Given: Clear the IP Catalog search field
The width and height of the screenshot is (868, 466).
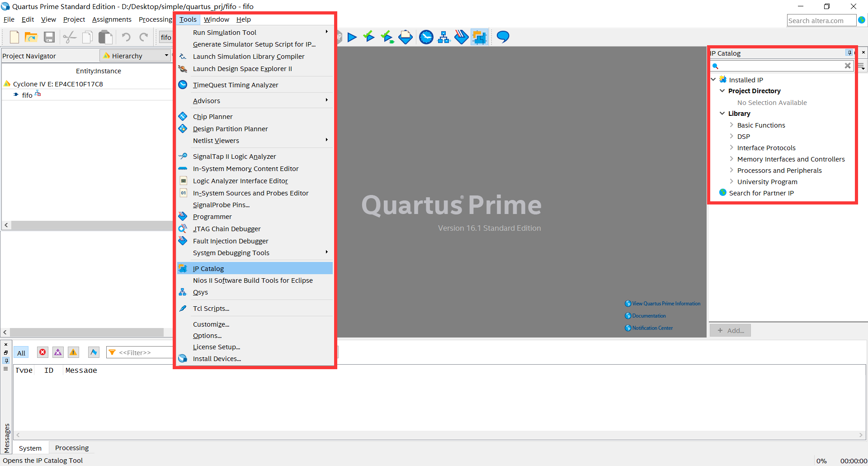Looking at the screenshot, I should point(848,66).
